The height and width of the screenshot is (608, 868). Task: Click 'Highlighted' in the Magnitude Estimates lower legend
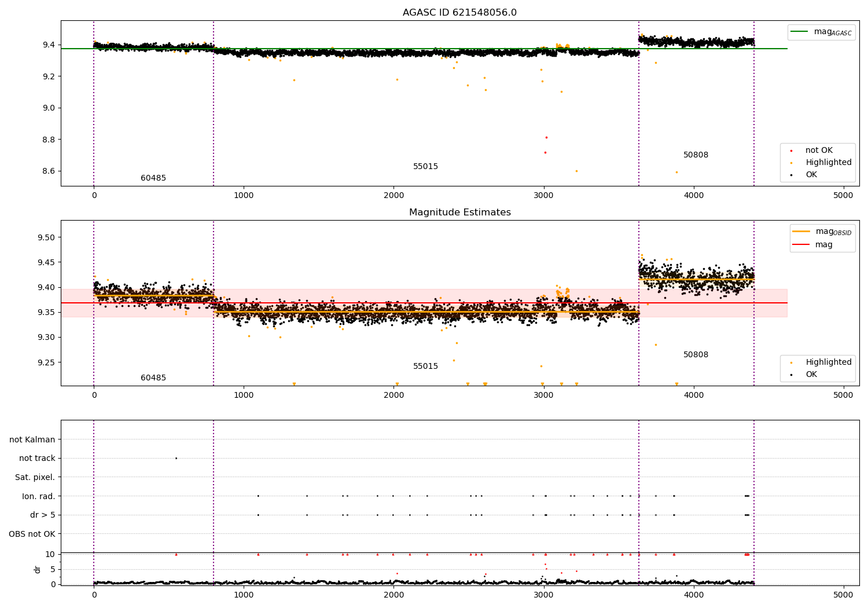(828, 362)
